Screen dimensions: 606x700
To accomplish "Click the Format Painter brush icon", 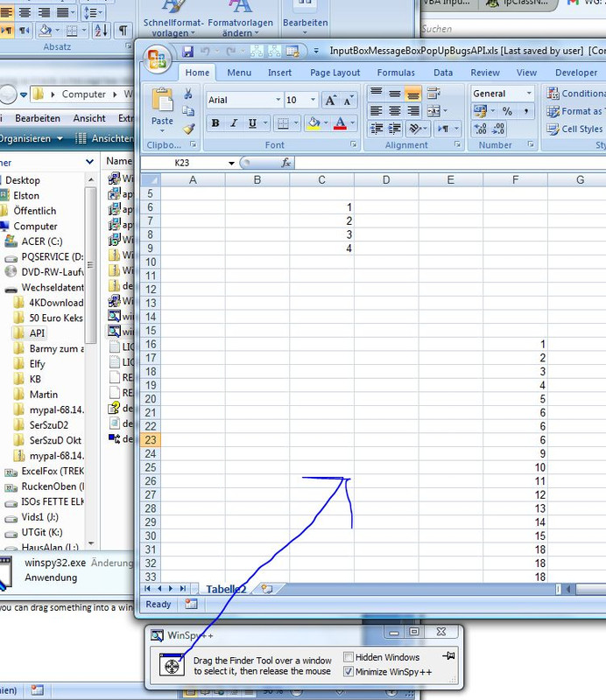I will [x=188, y=129].
